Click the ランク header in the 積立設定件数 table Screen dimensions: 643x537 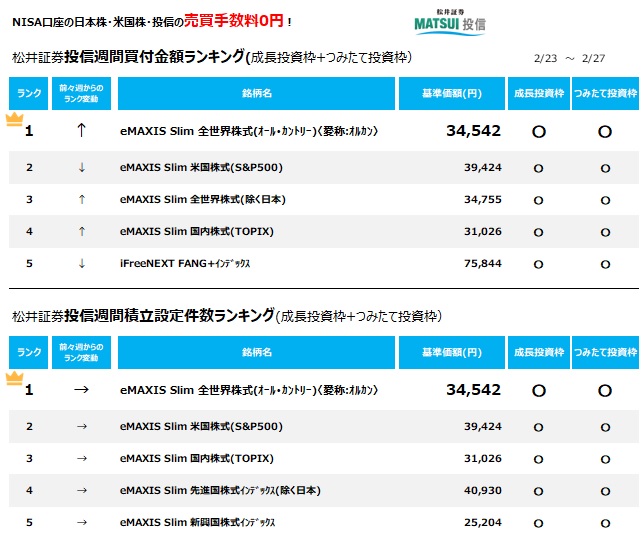(29, 353)
